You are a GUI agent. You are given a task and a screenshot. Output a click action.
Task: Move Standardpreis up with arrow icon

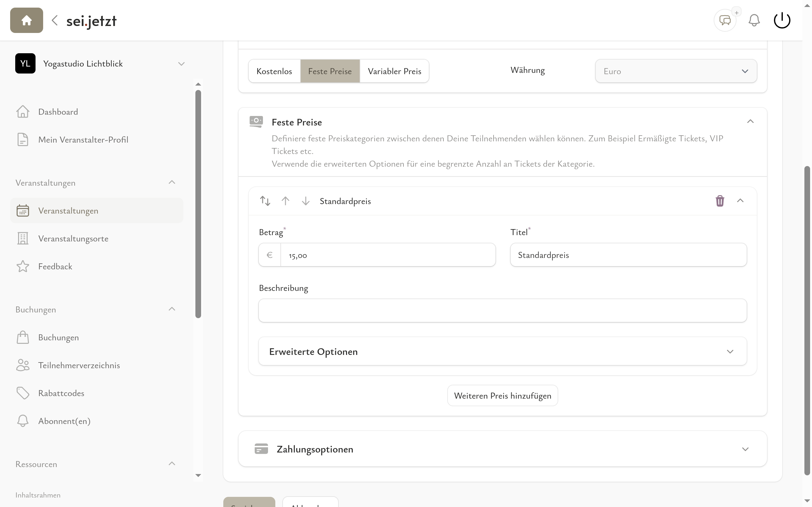click(285, 201)
